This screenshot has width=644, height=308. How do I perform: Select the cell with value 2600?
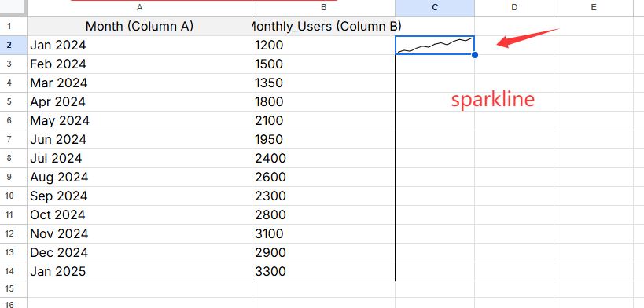point(324,177)
